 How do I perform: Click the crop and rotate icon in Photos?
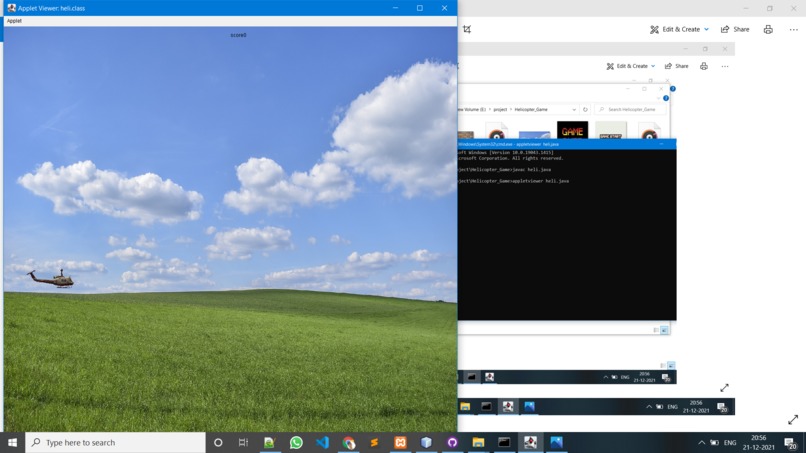pyautogui.click(x=467, y=29)
